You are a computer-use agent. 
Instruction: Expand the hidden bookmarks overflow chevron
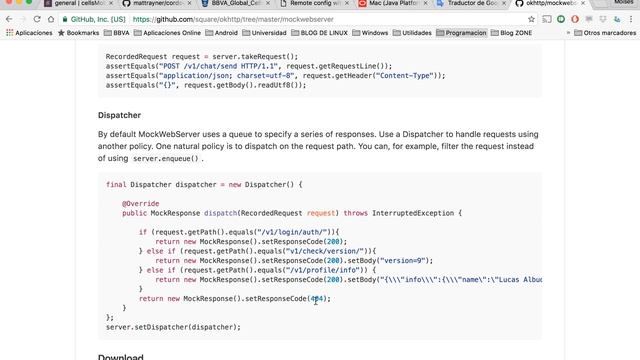click(568, 33)
